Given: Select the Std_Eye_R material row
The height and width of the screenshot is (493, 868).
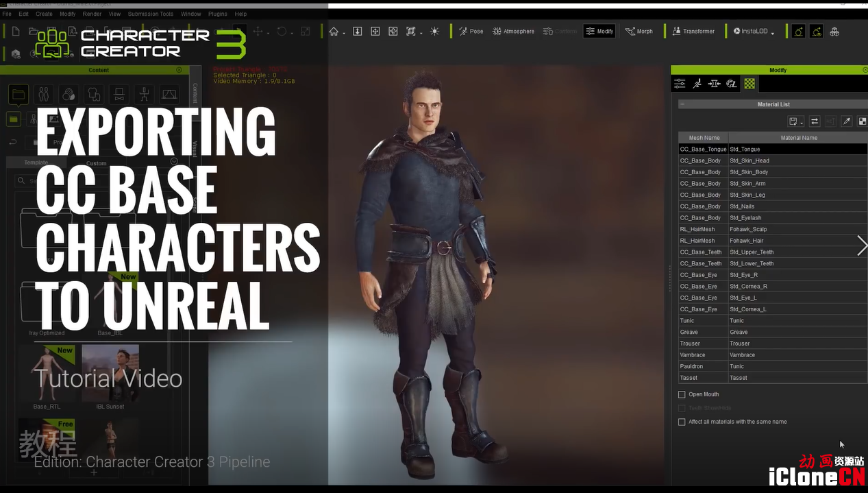Looking at the screenshot, I should [773, 275].
